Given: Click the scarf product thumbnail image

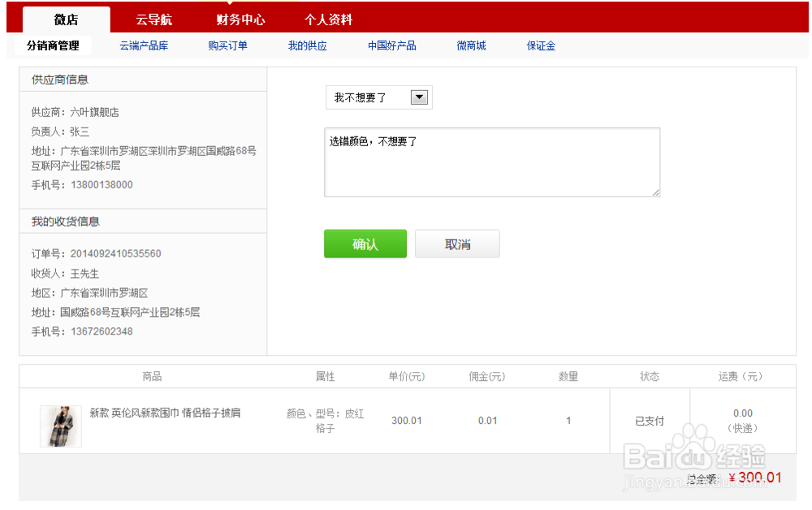Looking at the screenshot, I should 60,426.
